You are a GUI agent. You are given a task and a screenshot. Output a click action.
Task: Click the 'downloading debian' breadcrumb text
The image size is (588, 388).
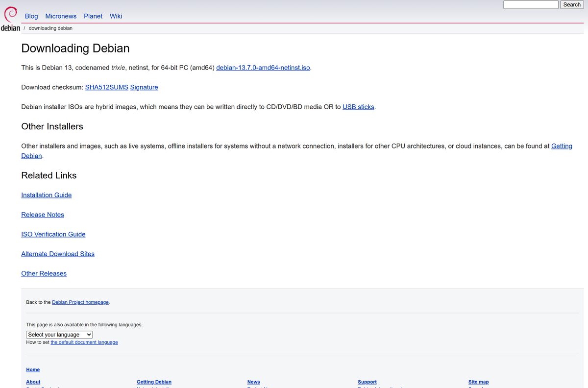point(50,28)
